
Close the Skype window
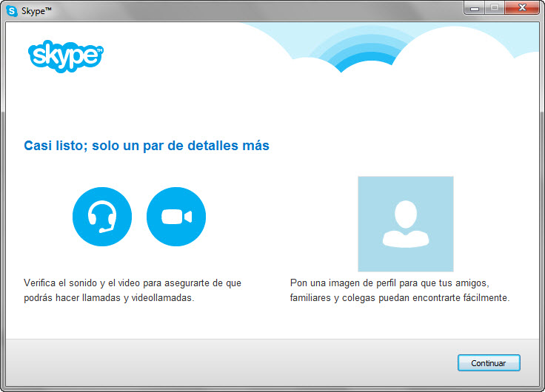(x=522, y=8)
